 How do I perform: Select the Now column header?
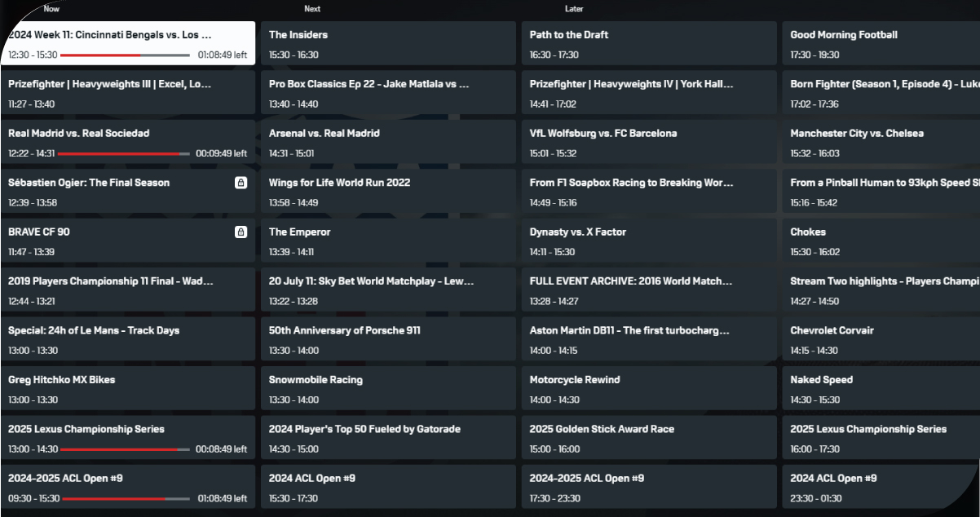[51, 9]
